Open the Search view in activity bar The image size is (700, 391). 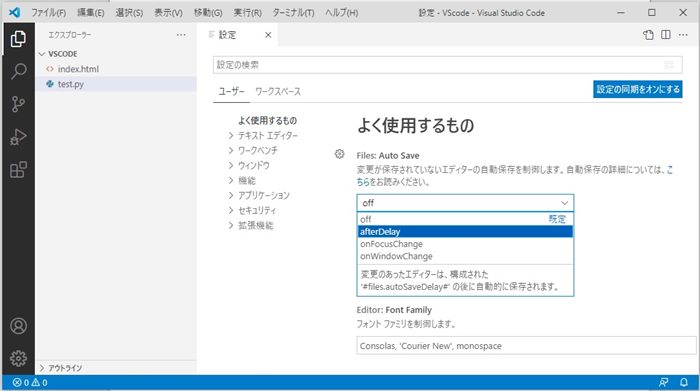pyautogui.click(x=18, y=71)
